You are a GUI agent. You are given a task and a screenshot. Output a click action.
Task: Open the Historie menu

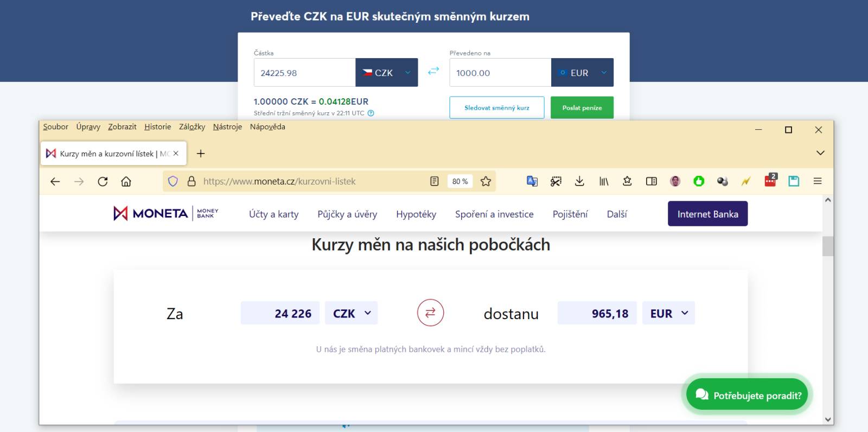pyautogui.click(x=158, y=127)
